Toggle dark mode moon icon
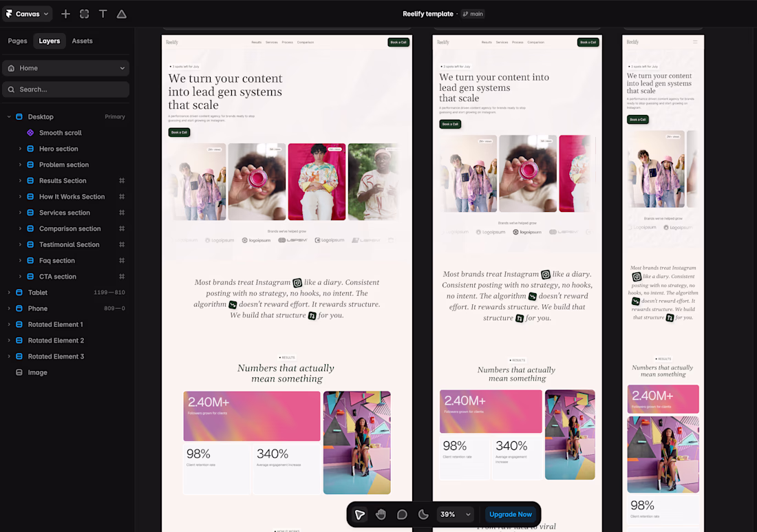Viewport: 757px width, 532px height. point(423,515)
